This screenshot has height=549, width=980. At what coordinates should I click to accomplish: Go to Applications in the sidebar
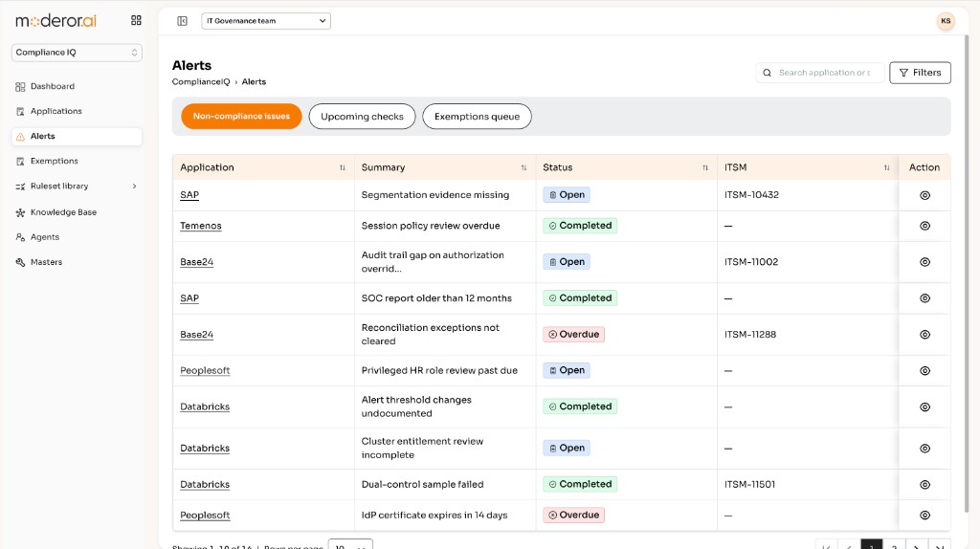tap(77, 111)
